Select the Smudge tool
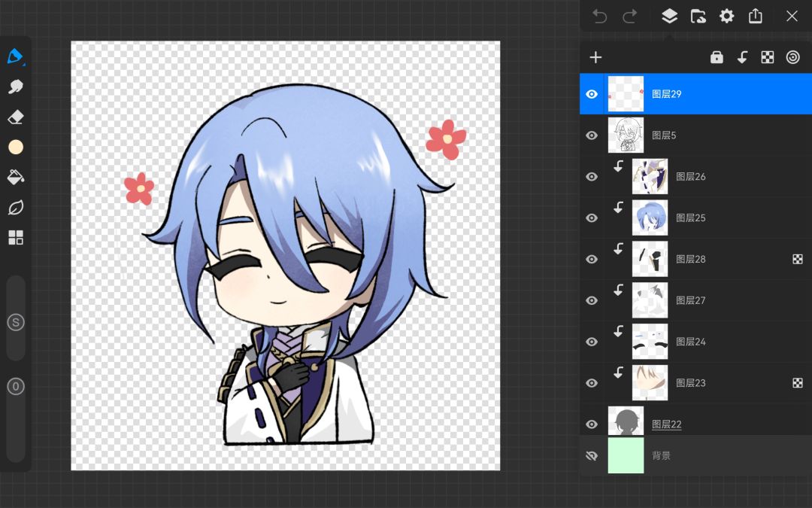The height and width of the screenshot is (508, 812). (x=16, y=86)
